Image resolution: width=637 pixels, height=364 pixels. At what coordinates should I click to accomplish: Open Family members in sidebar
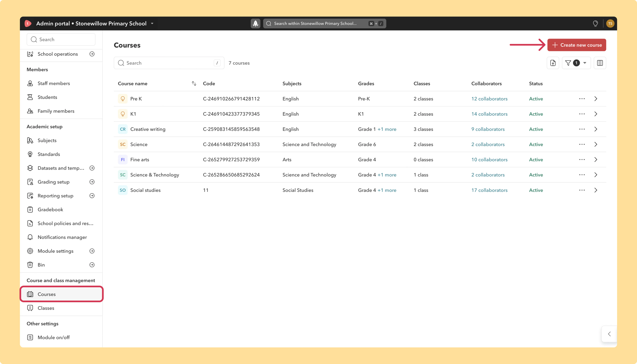coord(61,111)
